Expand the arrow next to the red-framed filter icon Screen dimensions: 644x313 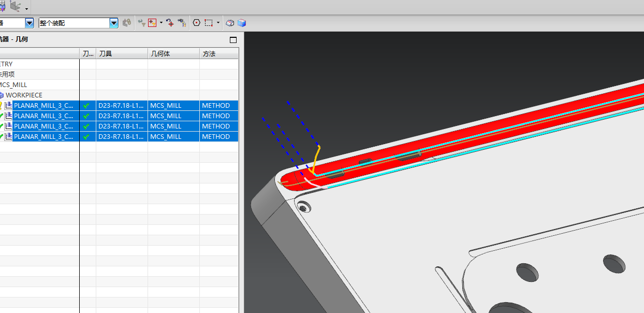161,23
